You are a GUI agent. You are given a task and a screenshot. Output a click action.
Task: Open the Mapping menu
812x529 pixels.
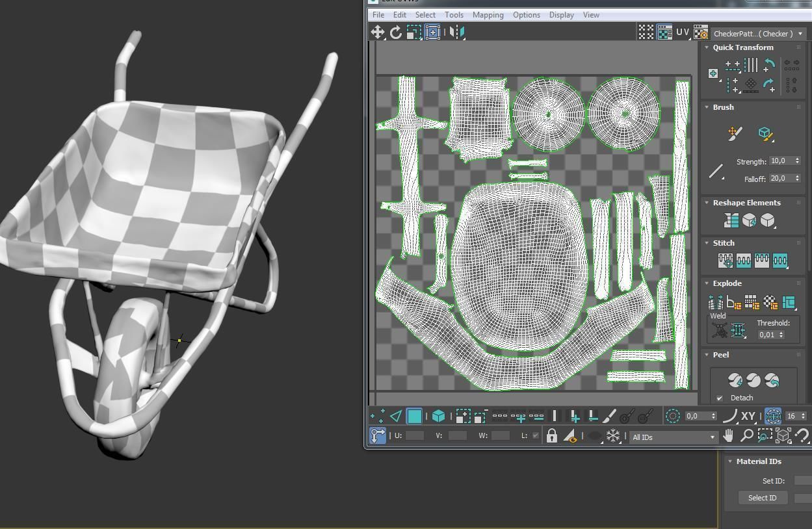[x=488, y=14]
